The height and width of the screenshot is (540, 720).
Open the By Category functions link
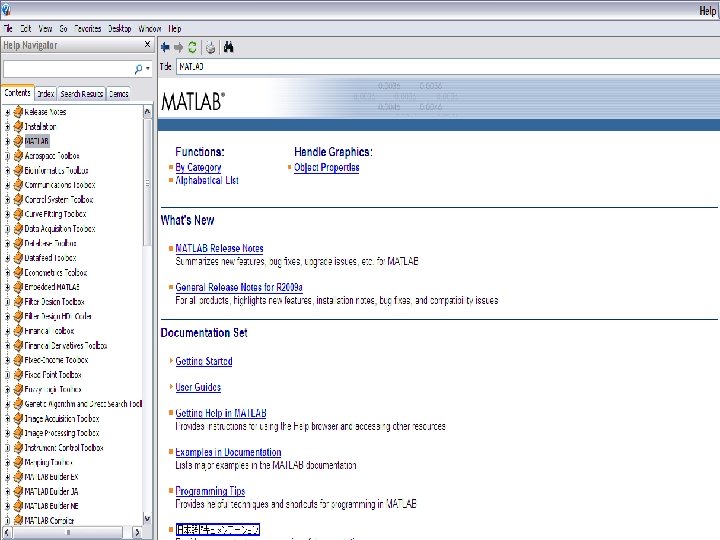tap(198, 168)
